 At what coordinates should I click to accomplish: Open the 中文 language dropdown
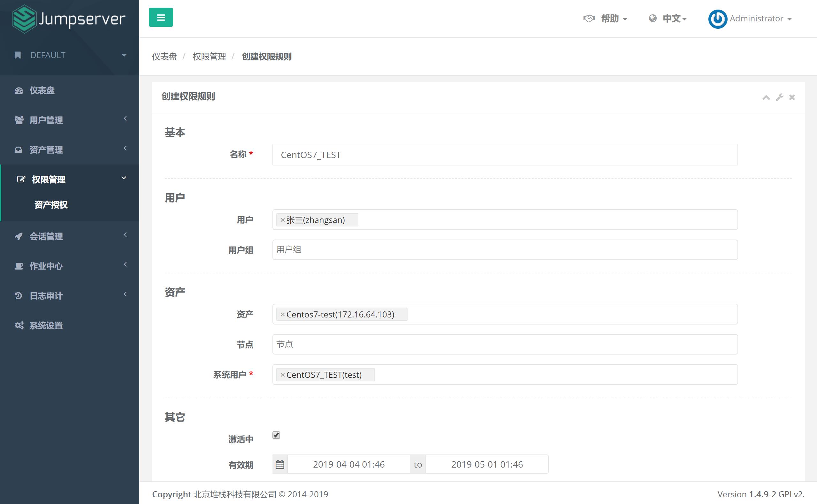click(x=674, y=18)
